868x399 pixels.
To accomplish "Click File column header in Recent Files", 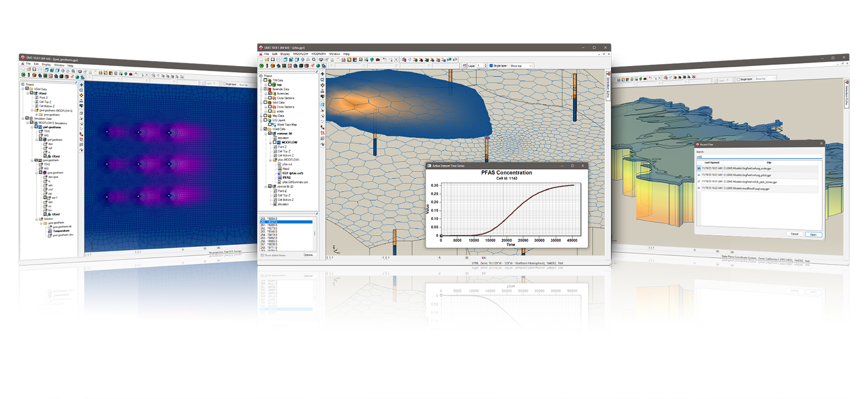I will click(768, 163).
